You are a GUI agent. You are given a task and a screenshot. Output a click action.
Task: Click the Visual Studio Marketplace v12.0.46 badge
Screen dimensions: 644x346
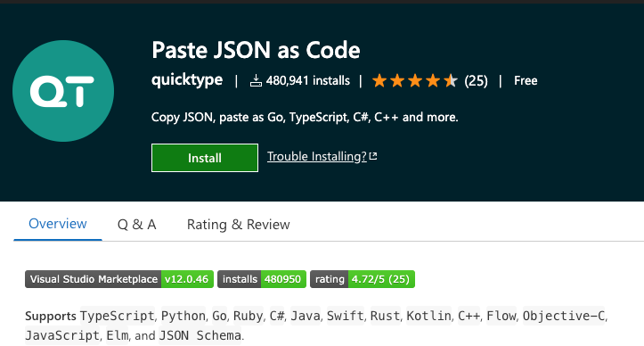pos(119,279)
